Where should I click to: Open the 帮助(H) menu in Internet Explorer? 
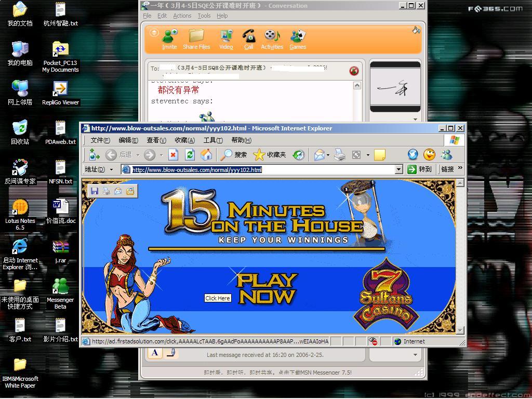pos(241,140)
